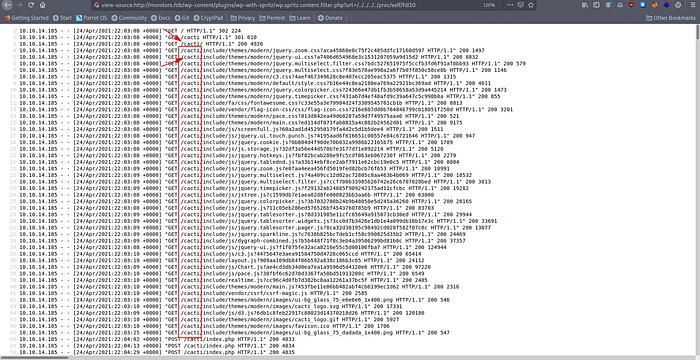The image size is (700, 360).
Task: Click the red shield extension icon
Action: pyautogui.click(x=632, y=5)
